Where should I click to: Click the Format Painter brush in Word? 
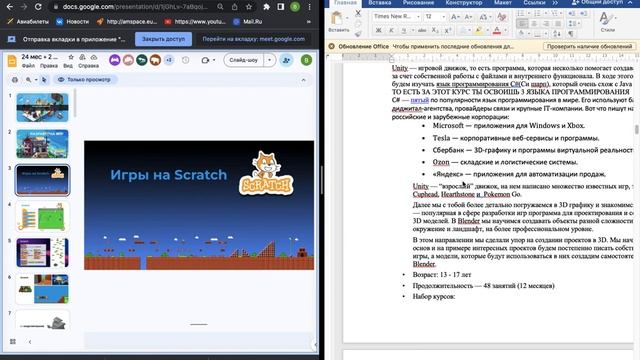(x=358, y=34)
